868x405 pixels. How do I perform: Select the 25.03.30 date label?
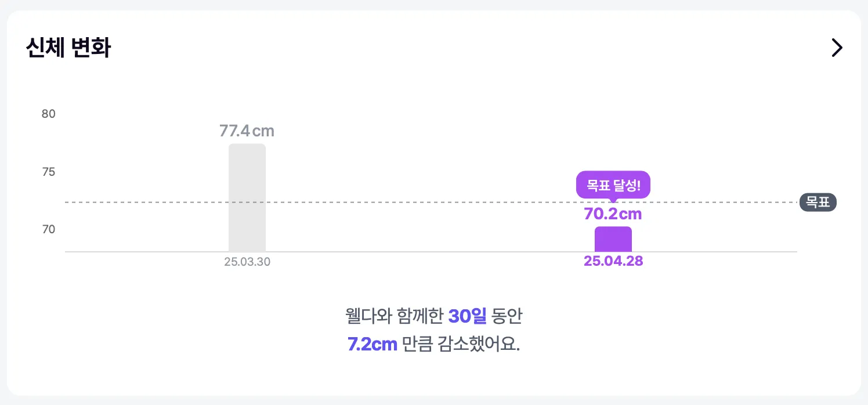pyautogui.click(x=247, y=262)
